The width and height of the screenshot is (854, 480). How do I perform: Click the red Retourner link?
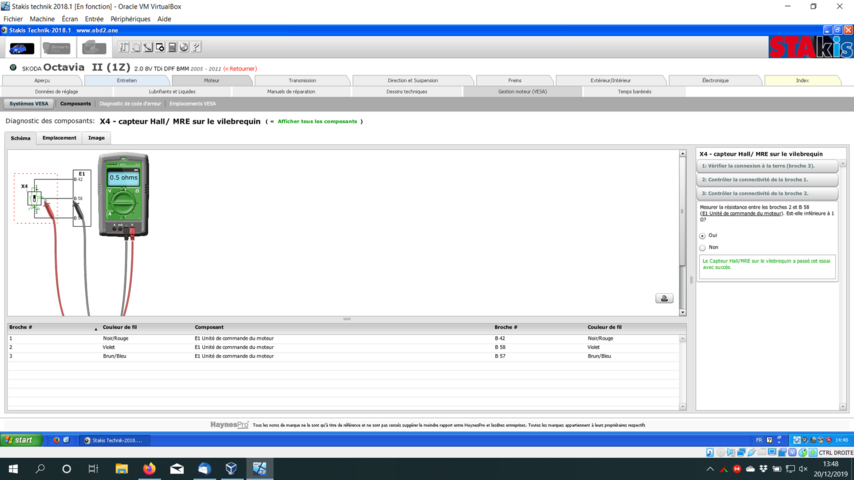click(x=240, y=69)
